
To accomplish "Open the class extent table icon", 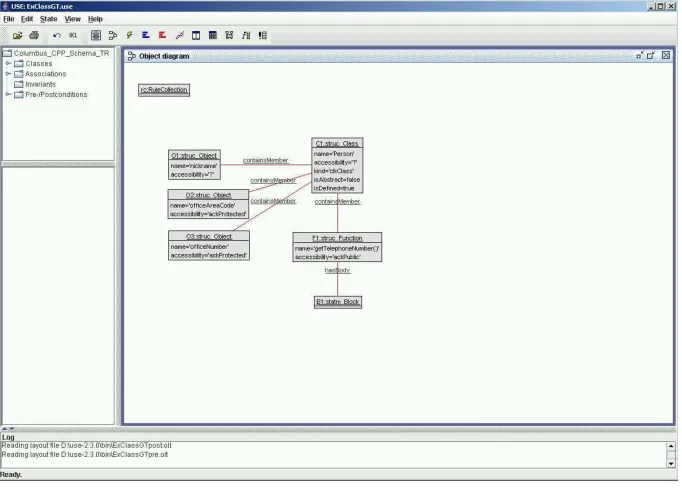I will click(213, 35).
